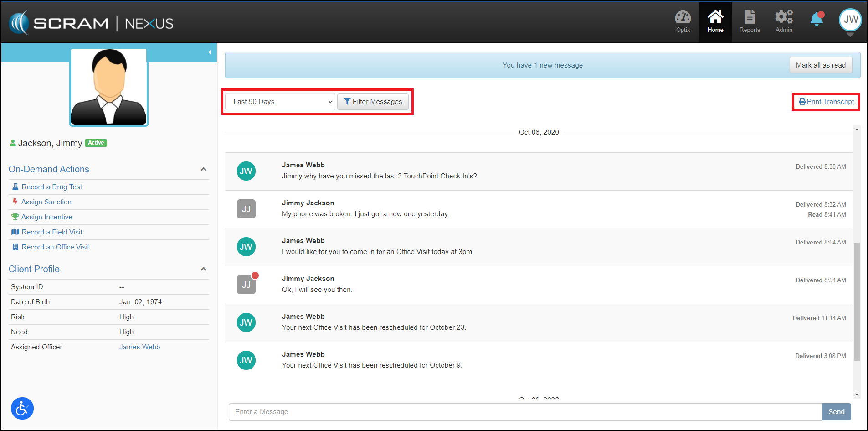Open the Last 90 Days dropdown
The image size is (868, 431).
click(x=280, y=102)
